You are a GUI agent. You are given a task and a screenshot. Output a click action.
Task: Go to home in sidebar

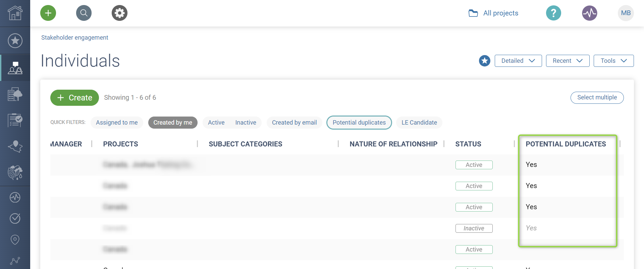15,13
